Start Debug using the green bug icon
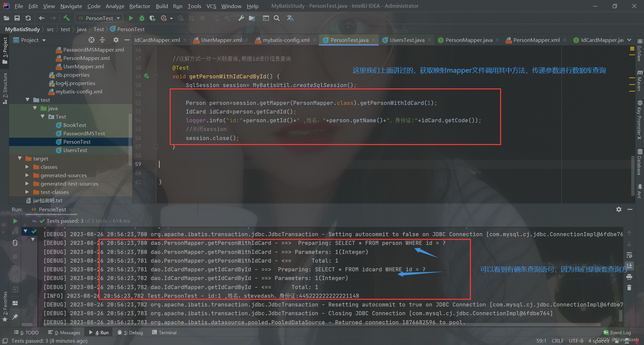Screen dimensions: 644x345 (142, 18)
